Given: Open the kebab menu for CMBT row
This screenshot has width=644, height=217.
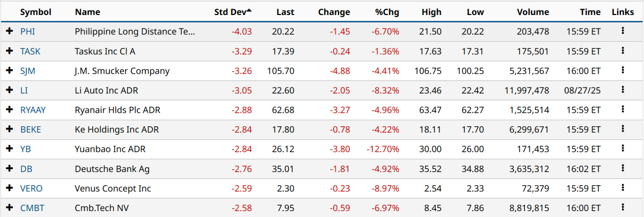Looking at the screenshot, I should [623, 207].
